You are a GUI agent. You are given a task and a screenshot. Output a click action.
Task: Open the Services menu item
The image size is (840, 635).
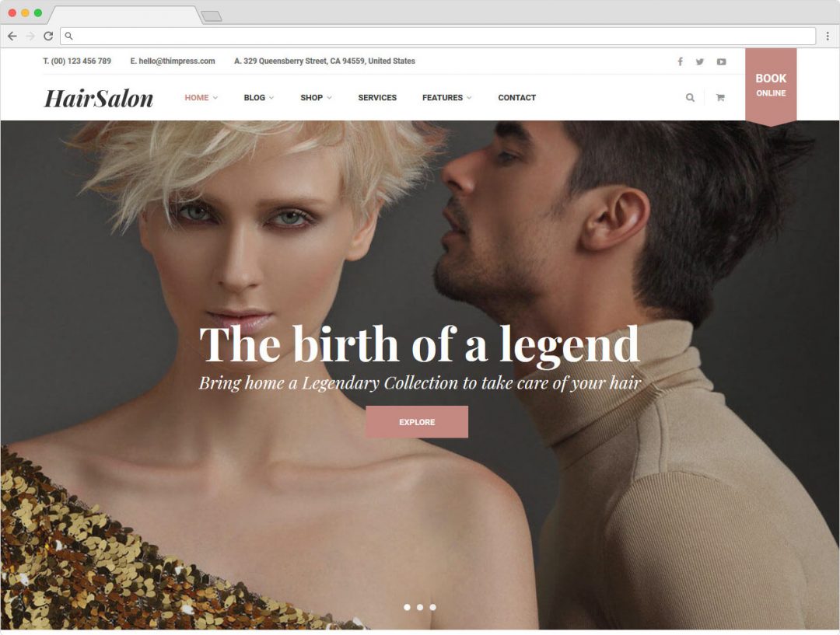point(377,97)
